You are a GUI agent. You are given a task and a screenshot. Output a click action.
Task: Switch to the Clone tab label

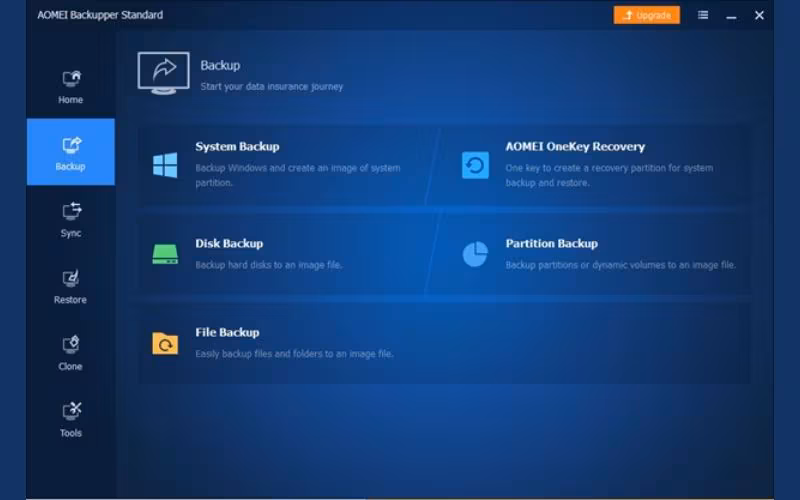pyautogui.click(x=70, y=366)
